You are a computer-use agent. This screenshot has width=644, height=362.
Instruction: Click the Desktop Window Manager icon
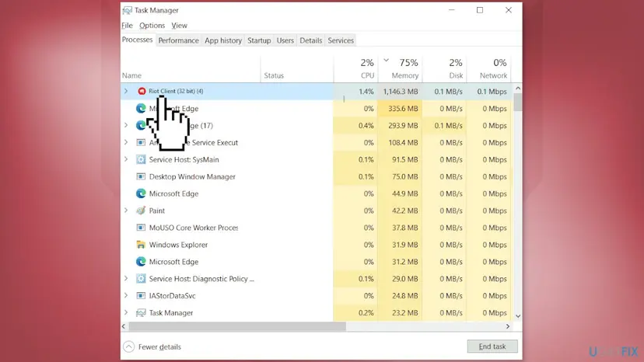pos(141,176)
